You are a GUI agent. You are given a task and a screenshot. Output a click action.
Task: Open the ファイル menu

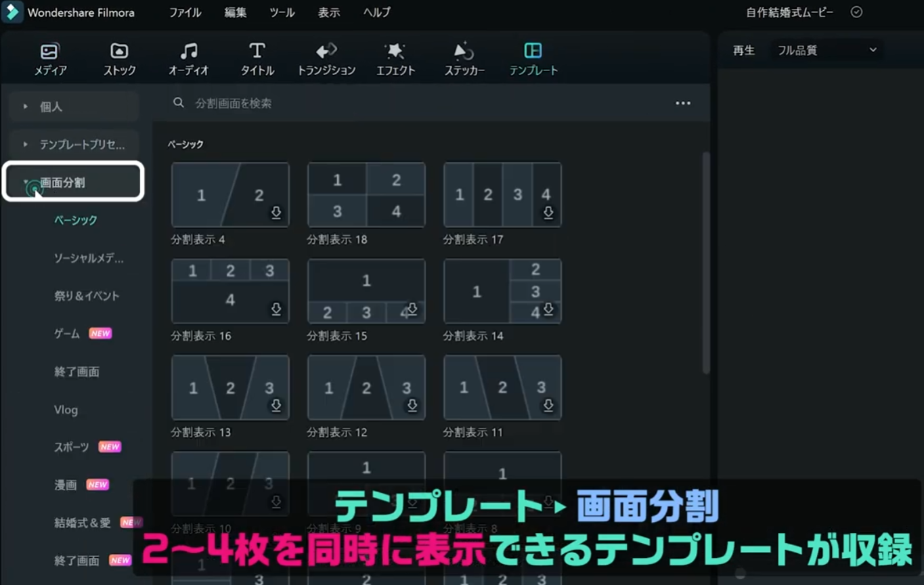click(185, 12)
